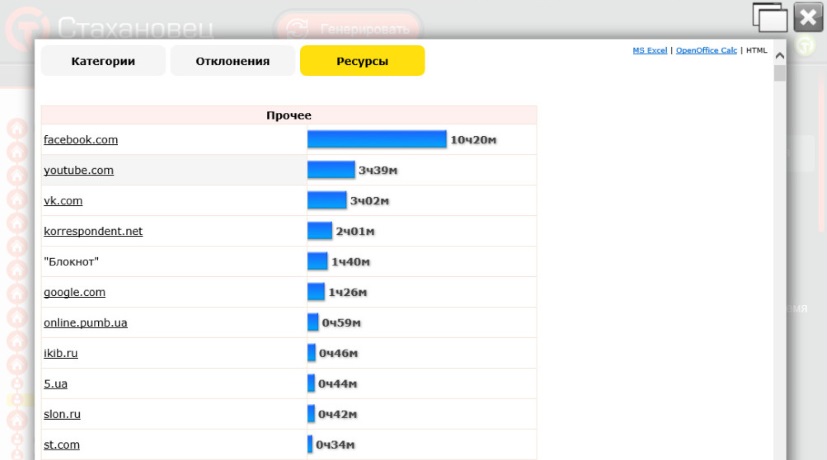
Task: Open report in new window icon
Action: point(770,17)
